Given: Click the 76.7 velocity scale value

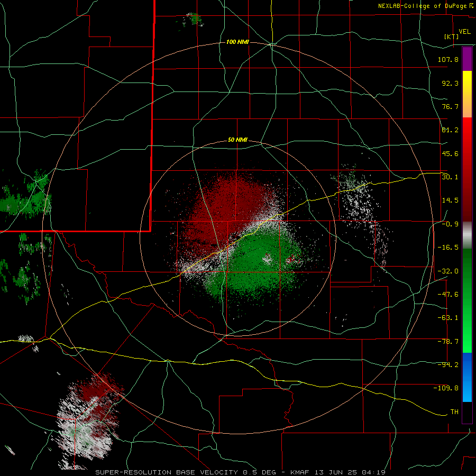Looking at the screenshot, I should [450, 106].
